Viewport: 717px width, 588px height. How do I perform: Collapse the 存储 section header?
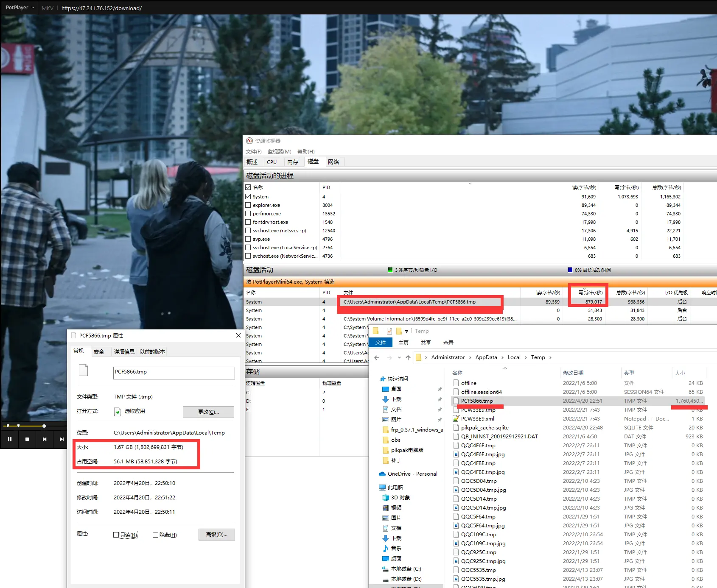[x=306, y=372]
